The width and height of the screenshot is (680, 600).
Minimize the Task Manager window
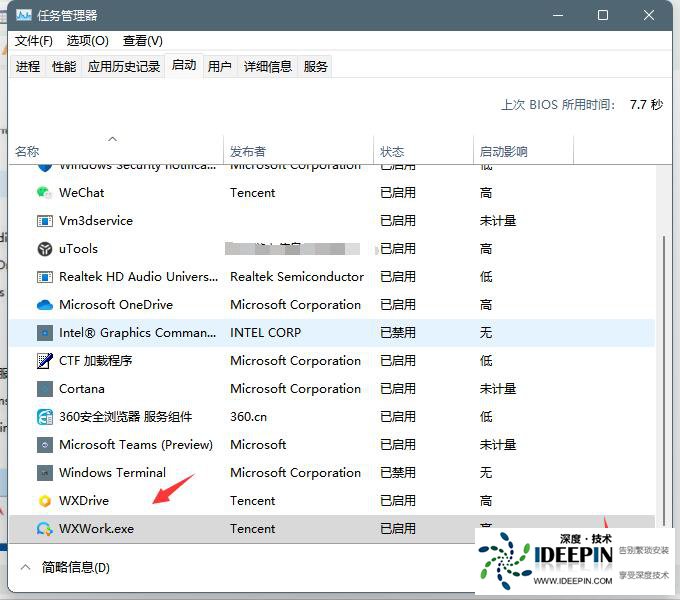pos(558,15)
